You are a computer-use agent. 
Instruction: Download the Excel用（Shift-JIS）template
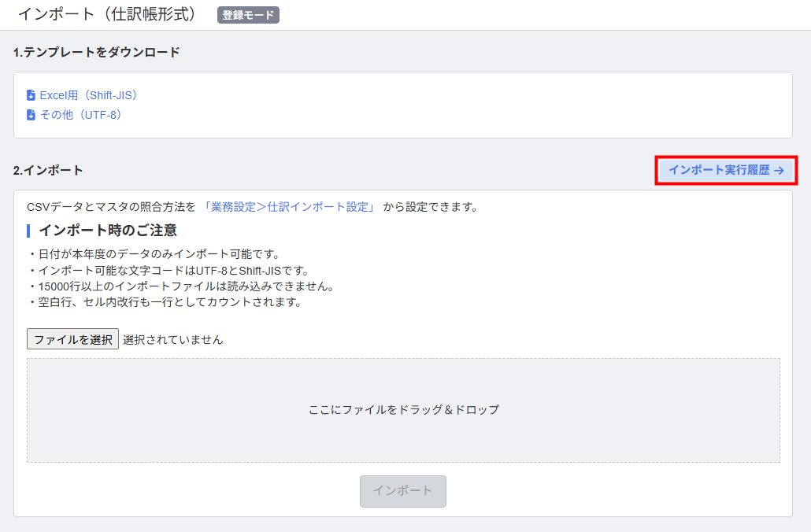[x=88, y=95]
